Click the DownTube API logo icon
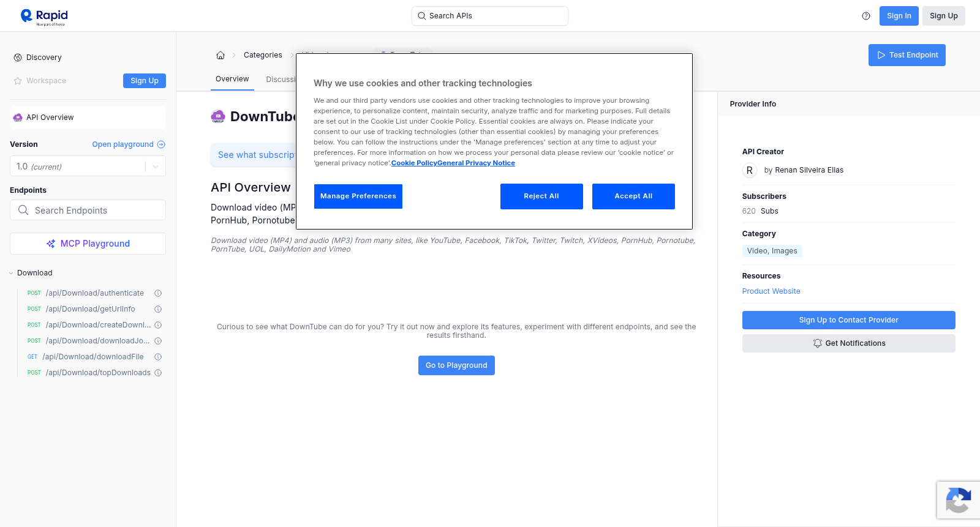Screen dimensions: 980x527 tap(218, 116)
